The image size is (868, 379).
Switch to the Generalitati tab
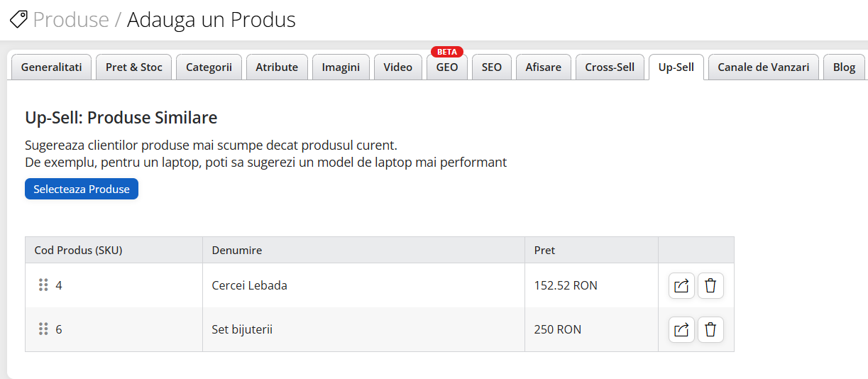coord(52,67)
